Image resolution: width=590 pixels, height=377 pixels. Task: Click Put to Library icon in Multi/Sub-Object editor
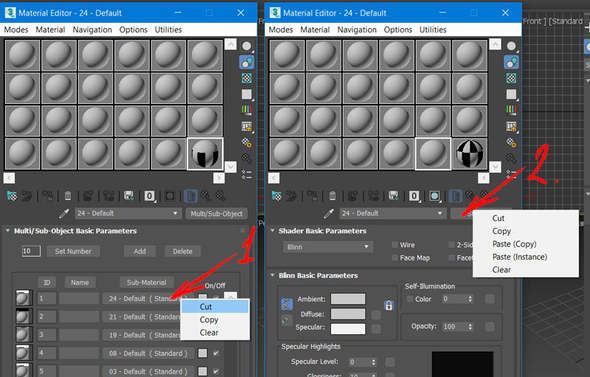tap(129, 196)
